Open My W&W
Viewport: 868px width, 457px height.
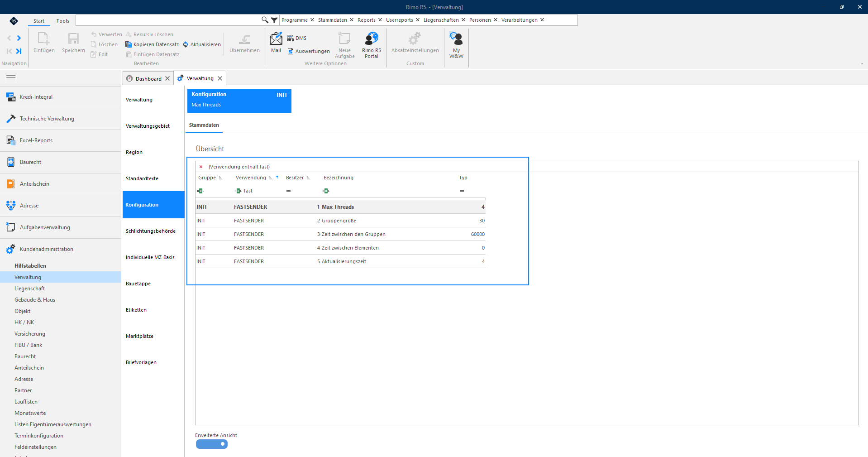click(x=456, y=45)
